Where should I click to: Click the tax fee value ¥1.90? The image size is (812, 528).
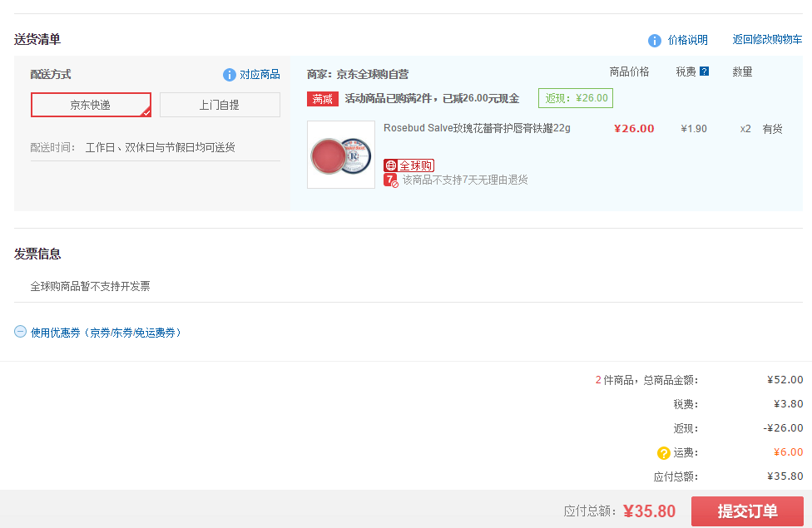tap(694, 128)
